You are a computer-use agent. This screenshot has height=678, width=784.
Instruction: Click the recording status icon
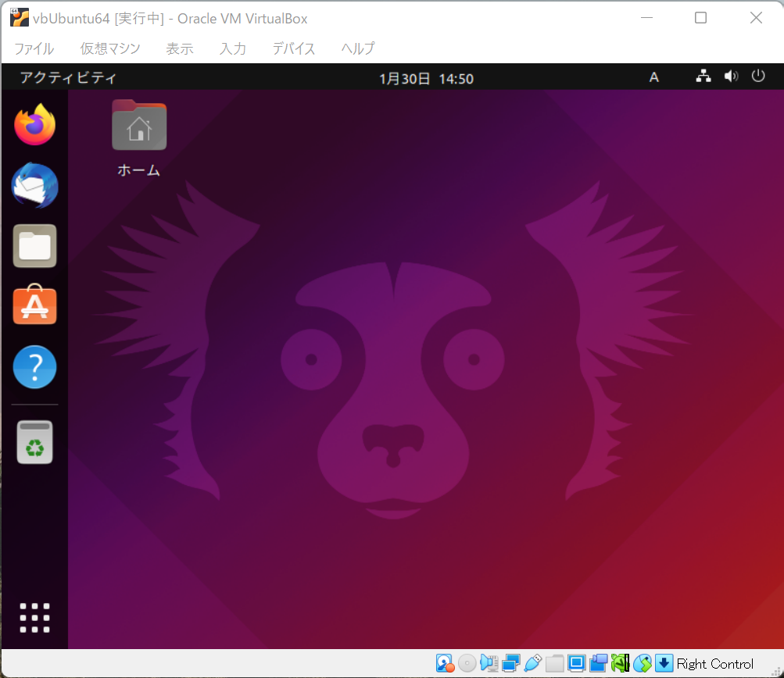click(599, 663)
